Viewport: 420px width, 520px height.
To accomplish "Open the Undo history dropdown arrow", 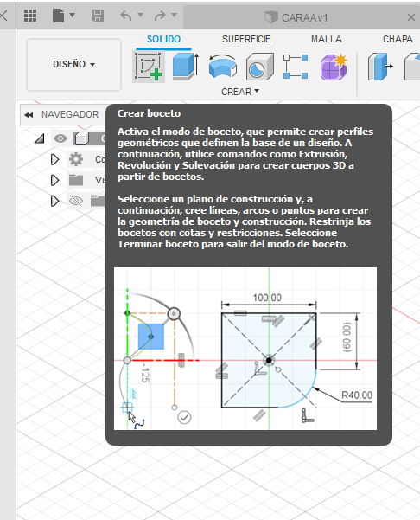I will pyautogui.click(x=141, y=15).
